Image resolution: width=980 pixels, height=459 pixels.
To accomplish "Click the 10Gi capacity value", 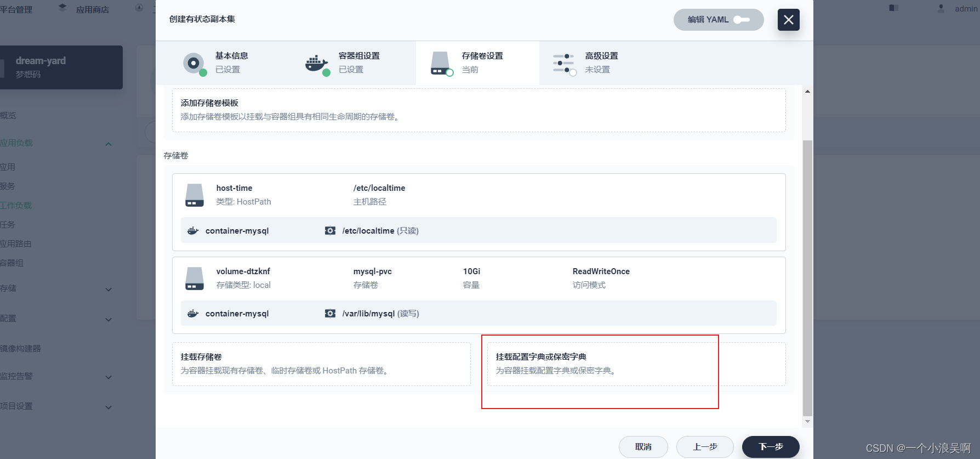I will [x=471, y=271].
